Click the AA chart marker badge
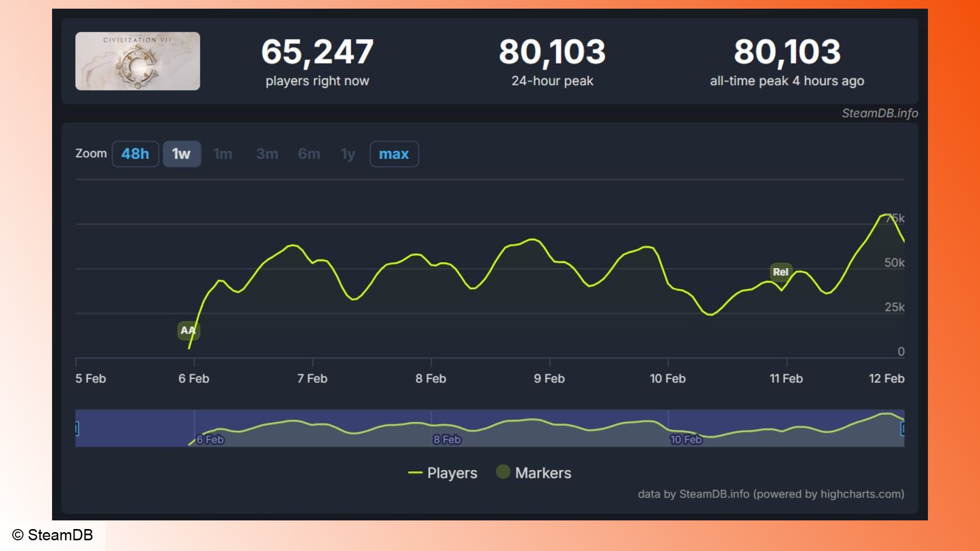This screenshot has height=551, width=980. click(x=188, y=330)
